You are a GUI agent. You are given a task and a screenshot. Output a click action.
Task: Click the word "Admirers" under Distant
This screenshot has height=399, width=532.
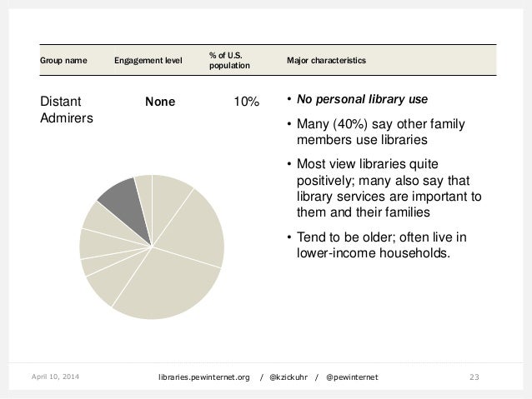point(67,118)
